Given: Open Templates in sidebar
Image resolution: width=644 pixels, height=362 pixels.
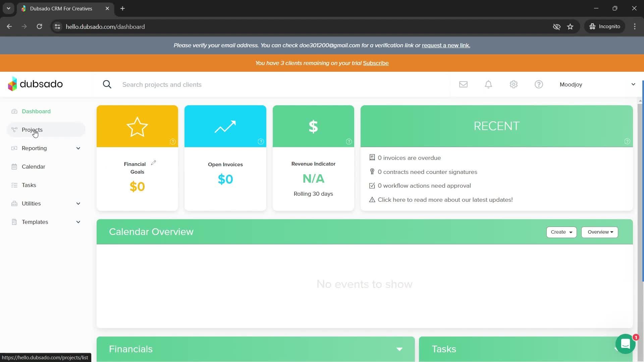Looking at the screenshot, I should tap(35, 222).
